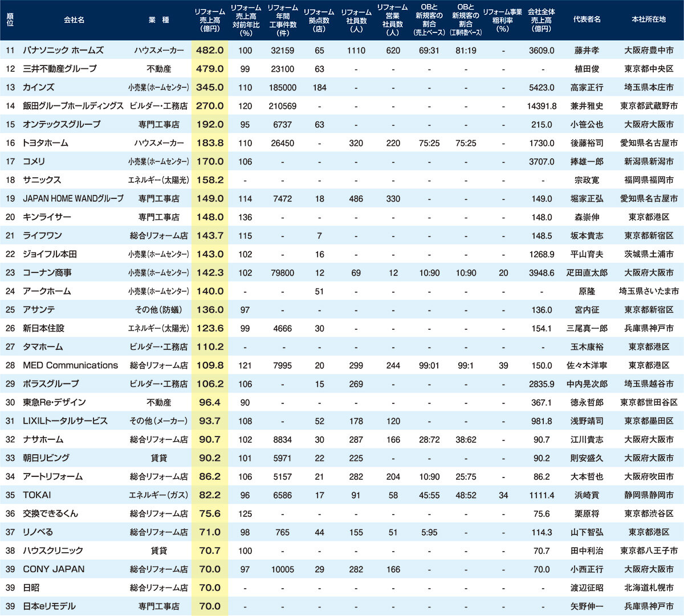Select the リフォーム売上高(億円) column header
The width and height of the screenshot is (684, 616).
tap(210, 20)
